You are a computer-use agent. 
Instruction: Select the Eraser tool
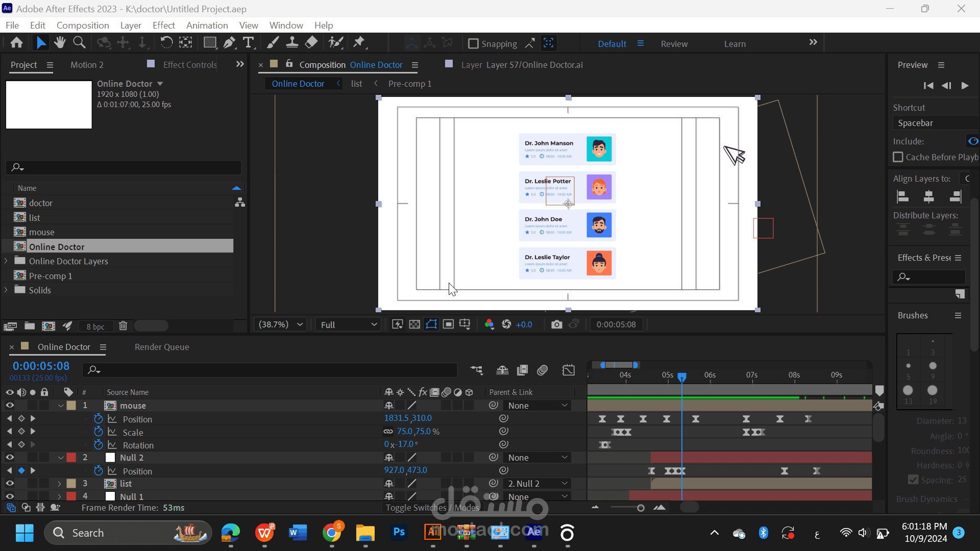point(311,43)
